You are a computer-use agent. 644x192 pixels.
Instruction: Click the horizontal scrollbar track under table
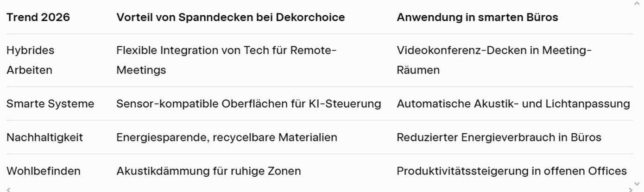point(320,190)
